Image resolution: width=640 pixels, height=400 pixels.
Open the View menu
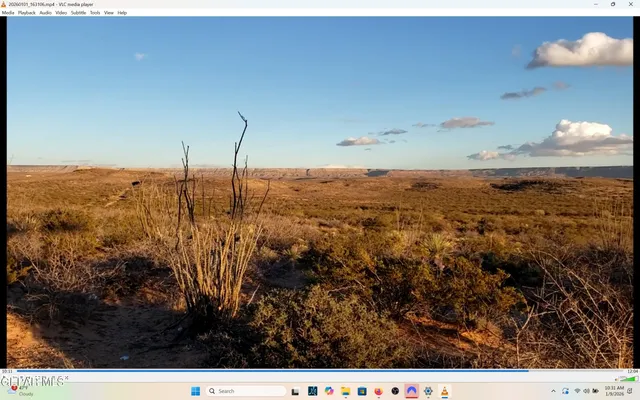109,13
